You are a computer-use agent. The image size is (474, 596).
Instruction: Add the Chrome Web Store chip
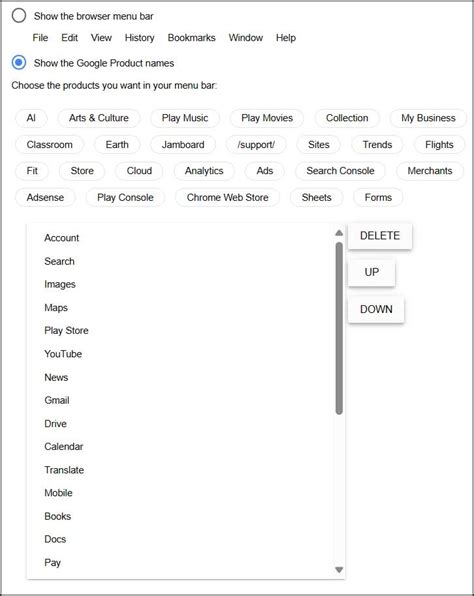227,197
